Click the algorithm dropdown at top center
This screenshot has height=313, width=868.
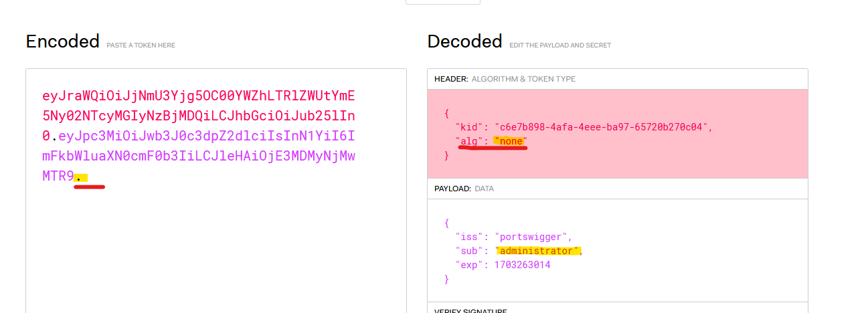[x=443, y=2]
